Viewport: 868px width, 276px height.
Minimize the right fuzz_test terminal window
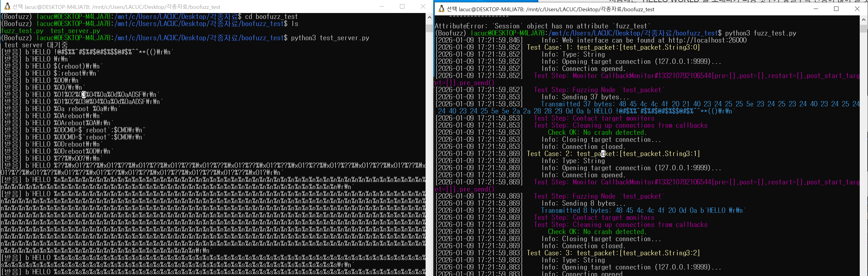click(816, 9)
